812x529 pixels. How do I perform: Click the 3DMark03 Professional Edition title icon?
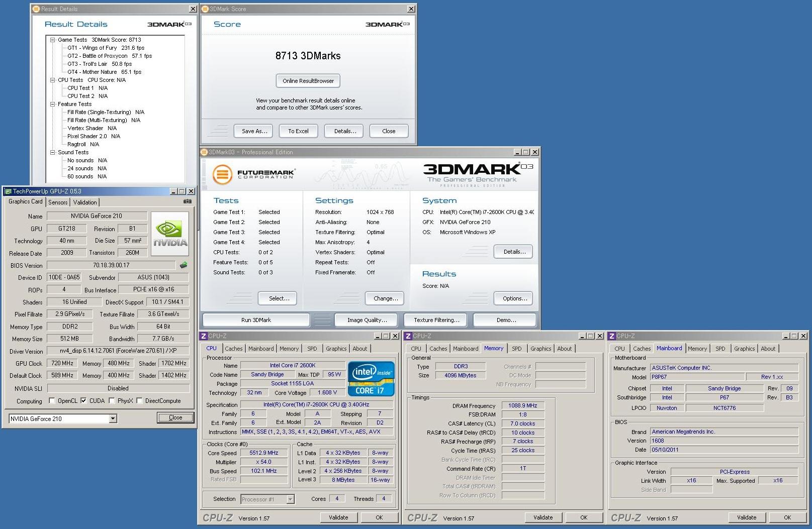click(x=204, y=152)
